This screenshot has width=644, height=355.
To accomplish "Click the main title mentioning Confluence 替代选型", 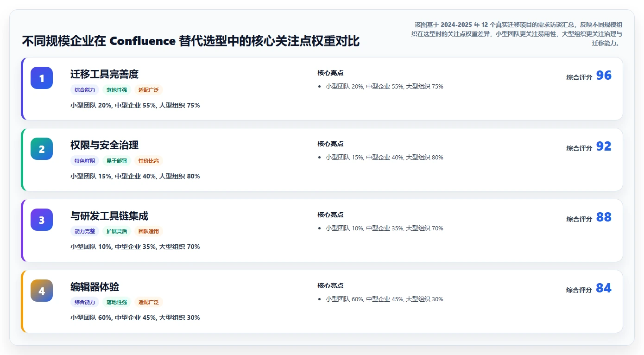I will pyautogui.click(x=191, y=41).
